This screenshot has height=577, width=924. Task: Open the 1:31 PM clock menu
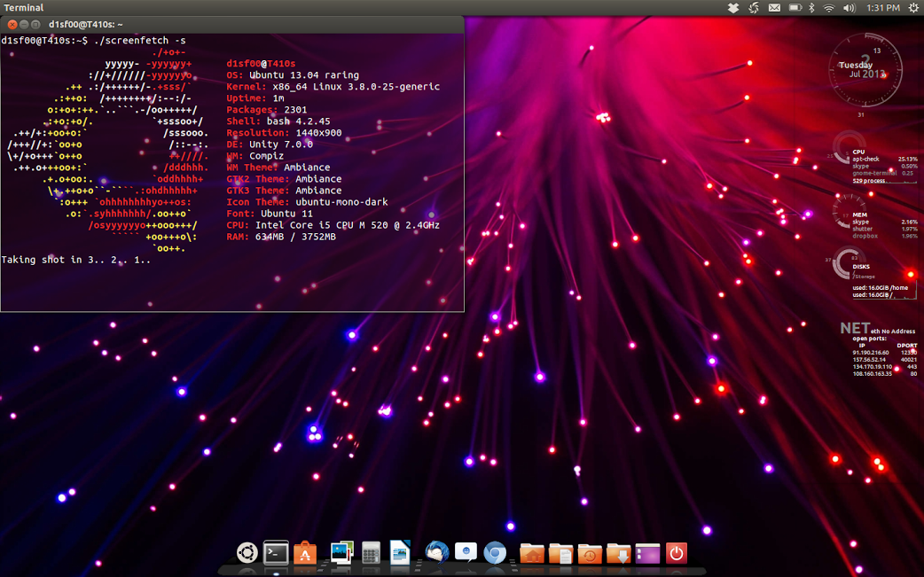click(x=882, y=8)
